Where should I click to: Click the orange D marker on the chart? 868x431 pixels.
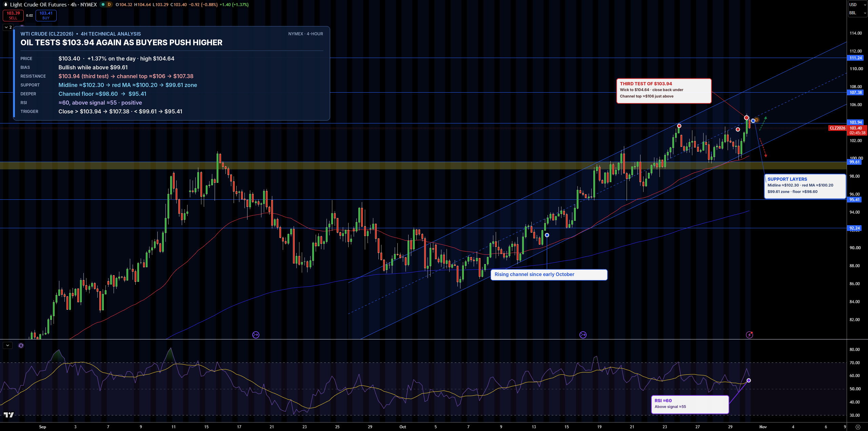pos(757,120)
